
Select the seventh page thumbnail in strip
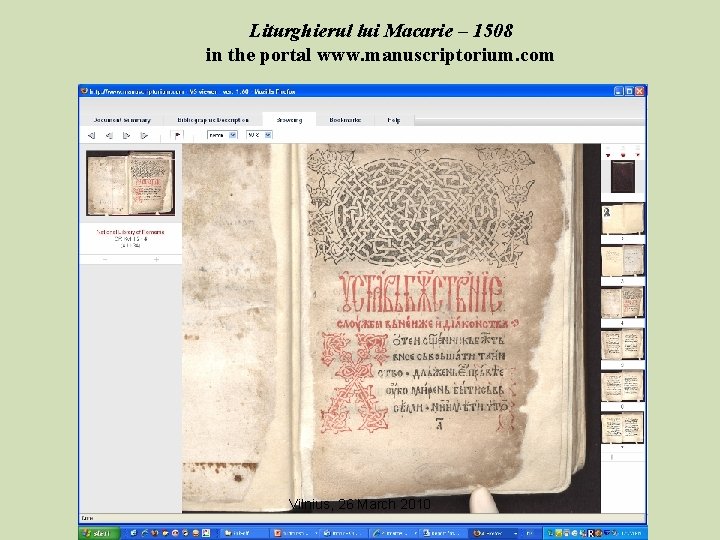(623, 428)
